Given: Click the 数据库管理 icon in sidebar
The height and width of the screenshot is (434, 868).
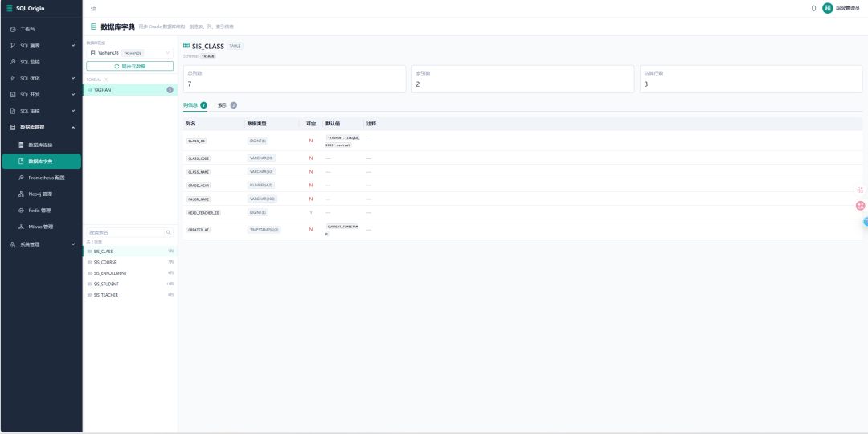Looking at the screenshot, I should click(13, 127).
